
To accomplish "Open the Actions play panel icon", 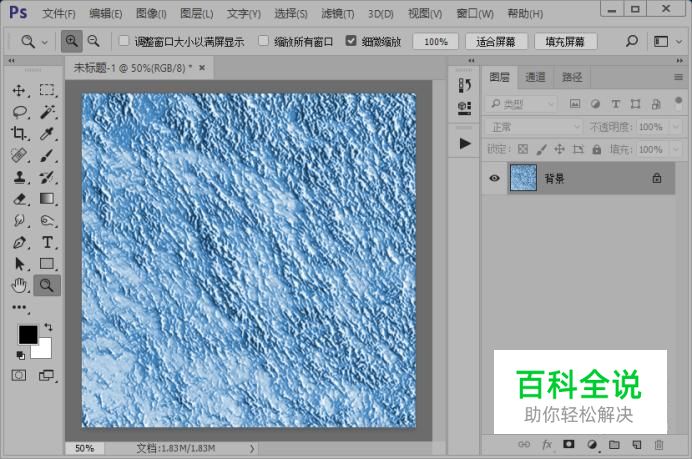I will pyautogui.click(x=464, y=144).
